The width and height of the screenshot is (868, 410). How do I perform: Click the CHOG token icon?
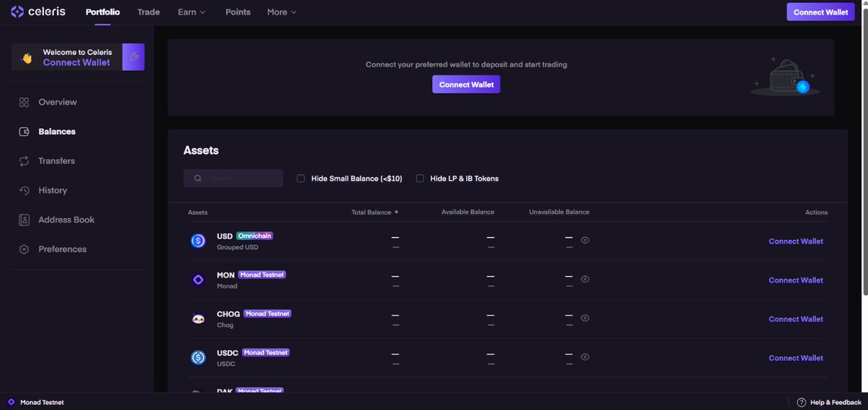coord(198,319)
